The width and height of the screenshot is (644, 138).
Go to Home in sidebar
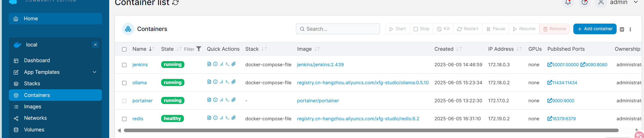(55, 19)
